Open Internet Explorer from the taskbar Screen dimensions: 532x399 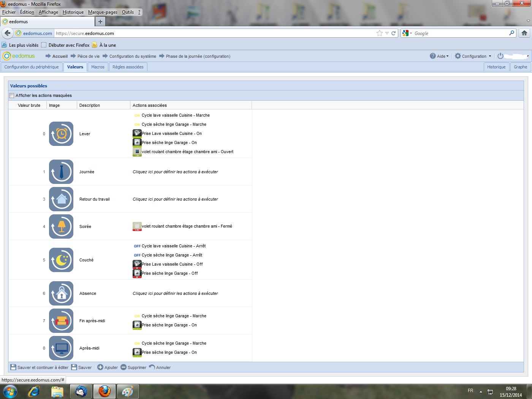point(34,391)
